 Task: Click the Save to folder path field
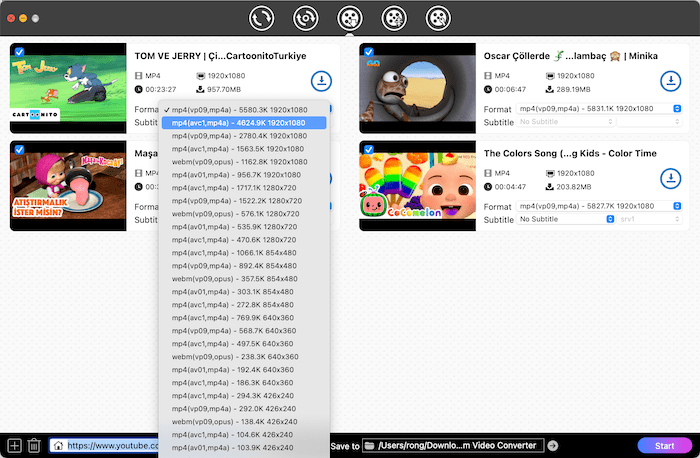(x=454, y=445)
